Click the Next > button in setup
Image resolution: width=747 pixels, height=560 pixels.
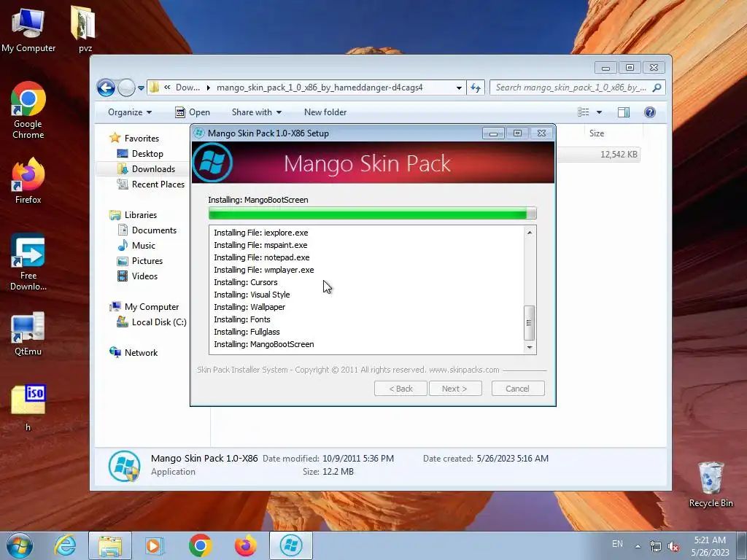click(x=455, y=389)
